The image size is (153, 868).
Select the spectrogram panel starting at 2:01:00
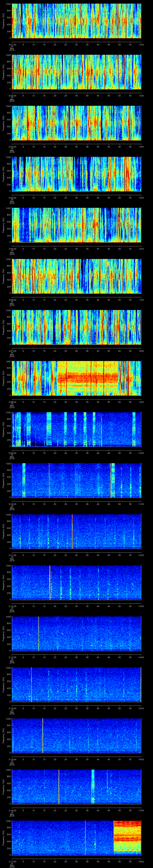(77, 21)
